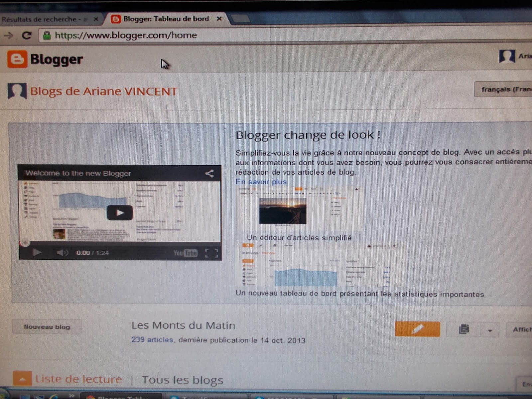
Task: Click the 239 articles link
Action: pyautogui.click(x=152, y=340)
